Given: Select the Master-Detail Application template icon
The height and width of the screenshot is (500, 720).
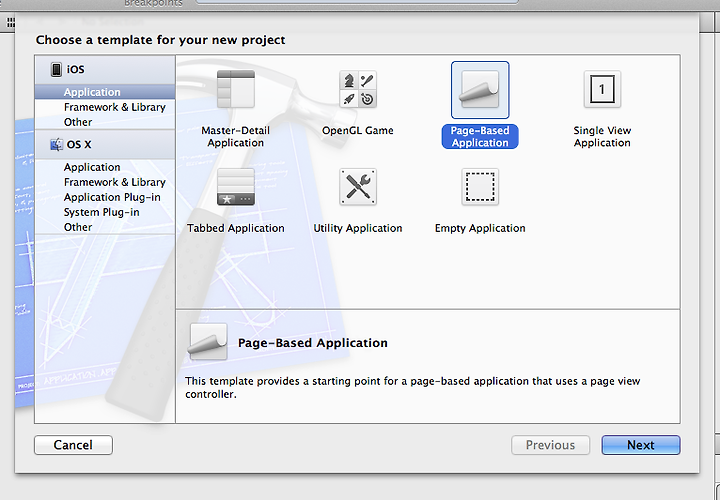Looking at the screenshot, I should coord(236,90).
